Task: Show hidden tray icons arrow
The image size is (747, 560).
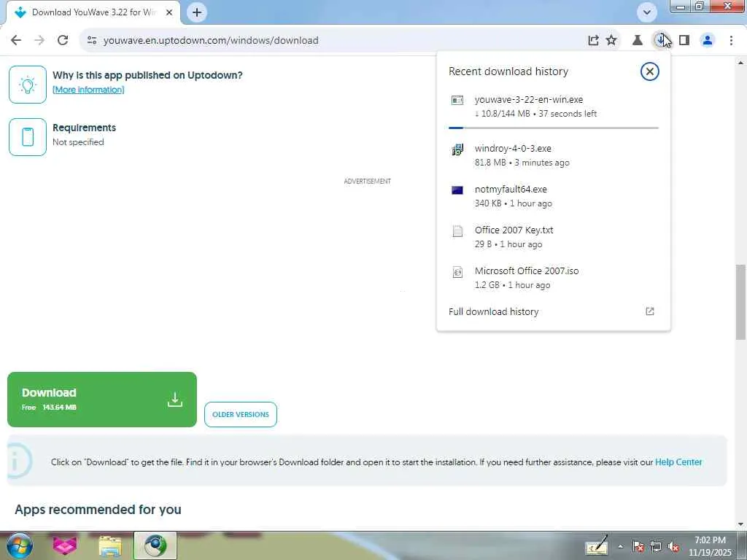Action: point(620,546)
